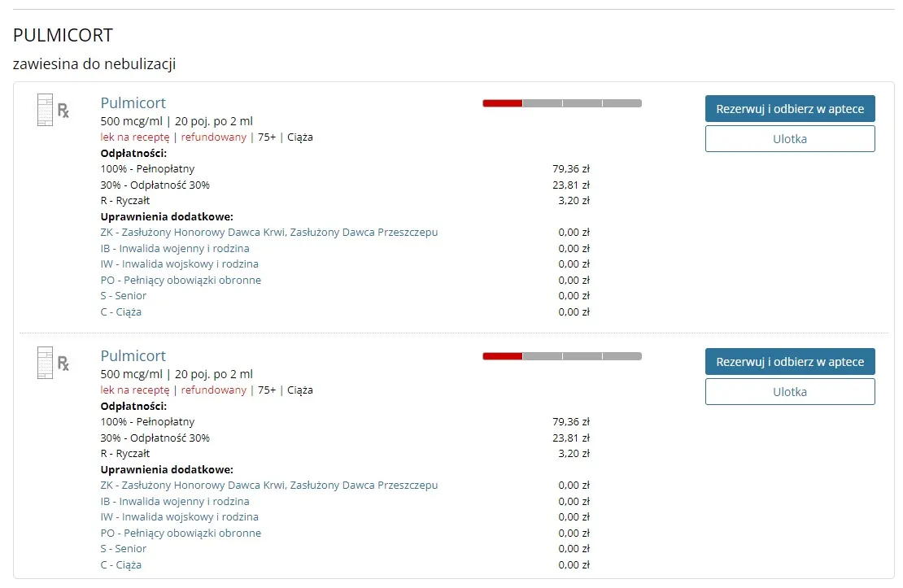
Task: Click 'C - Ciąża' entitlement in first listing
Action: (x=121, y=312)
